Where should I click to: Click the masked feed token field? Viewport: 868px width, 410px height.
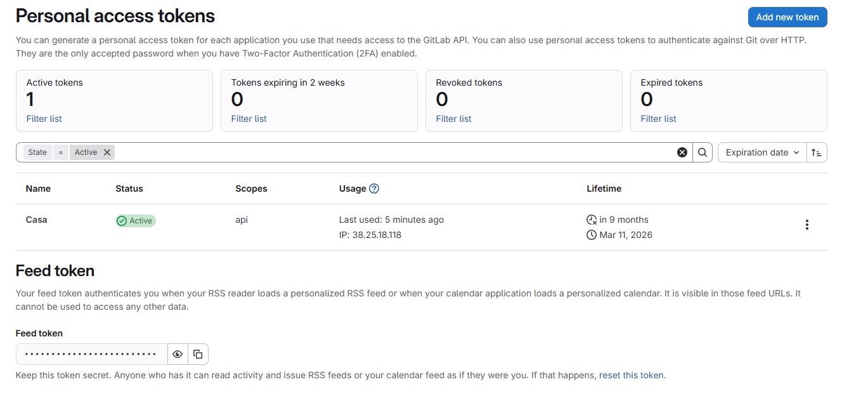coord(91,354)
